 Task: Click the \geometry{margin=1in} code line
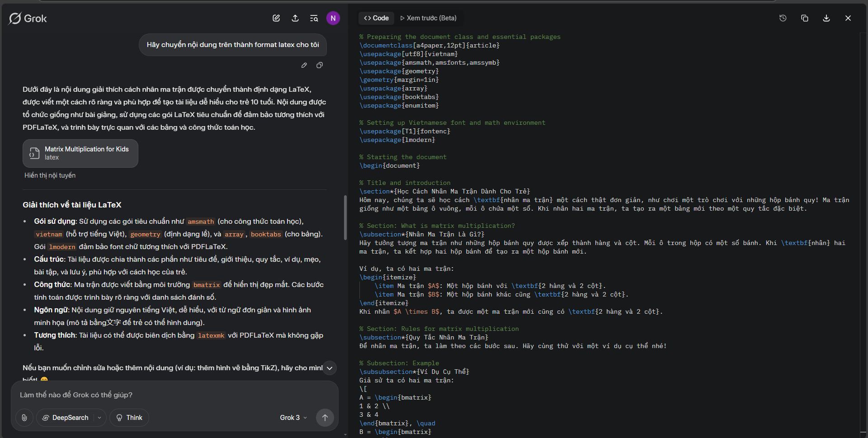coord(399,80)
